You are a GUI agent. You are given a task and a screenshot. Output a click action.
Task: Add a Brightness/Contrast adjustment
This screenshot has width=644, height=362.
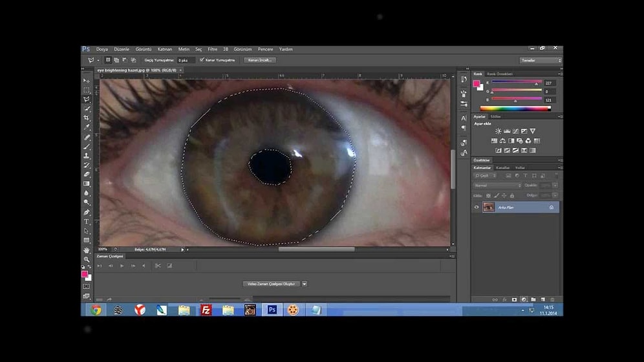pos(499,131)
